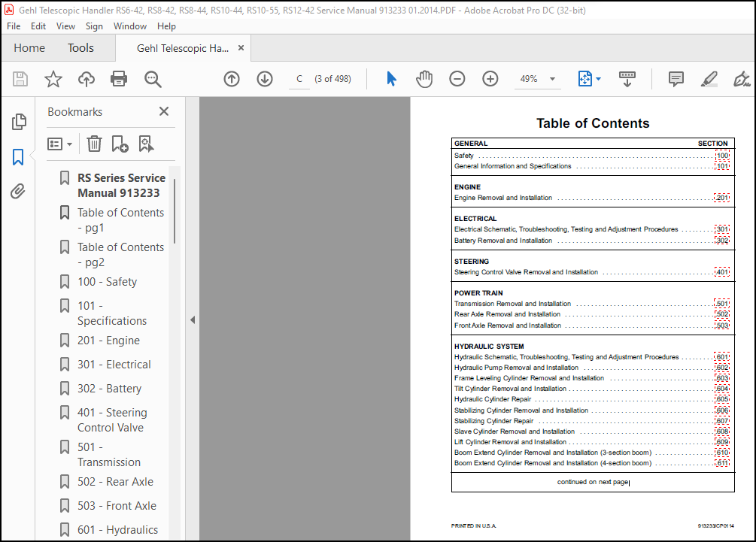Zoom in with plus icon

[490, 78]
